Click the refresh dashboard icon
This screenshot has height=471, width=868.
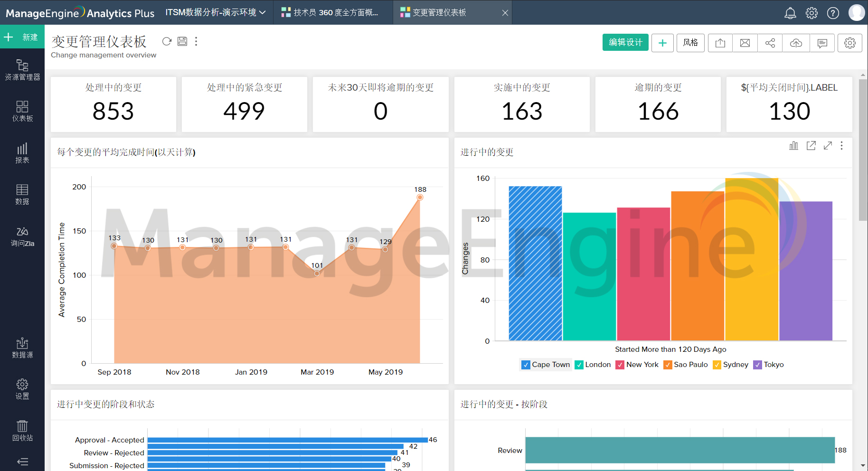167,41
